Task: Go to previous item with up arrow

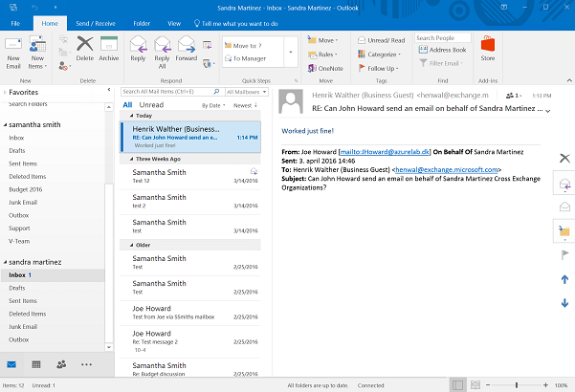Action: (x=564, y=279)
